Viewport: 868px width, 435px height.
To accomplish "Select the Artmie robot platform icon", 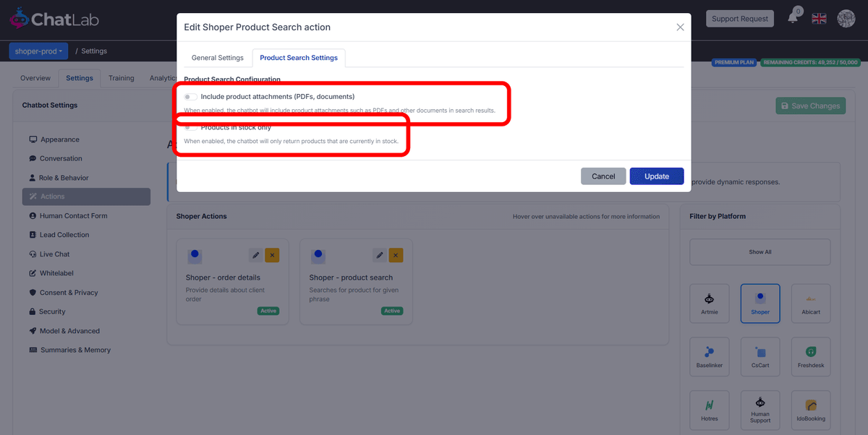I will tap(709, 303).
